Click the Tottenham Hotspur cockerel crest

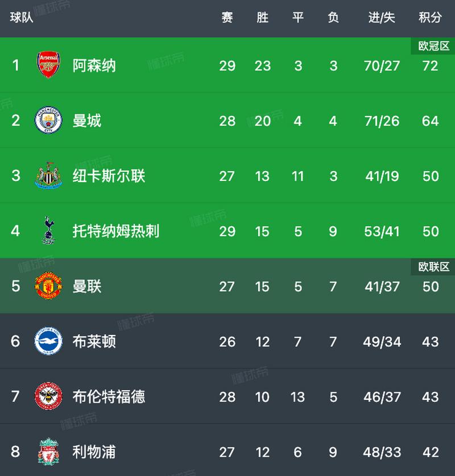[47, 230]
